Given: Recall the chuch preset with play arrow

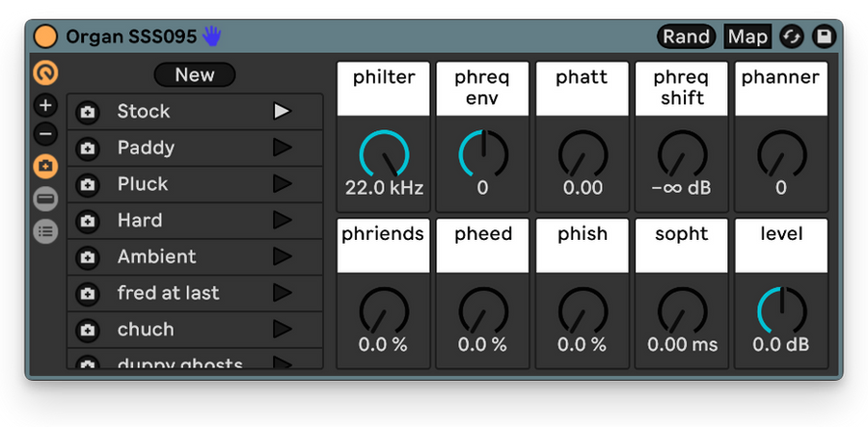Looking at the screenshot, I should [283, 329].
